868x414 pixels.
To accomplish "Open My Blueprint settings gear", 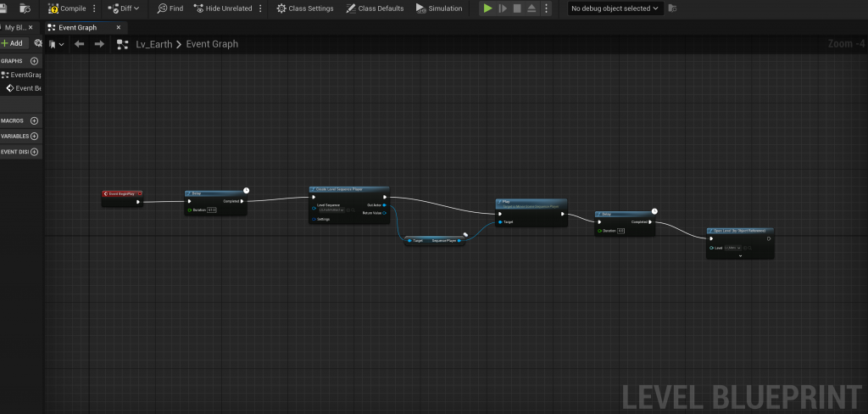I will pyautogui.click(x=37, y=43).
